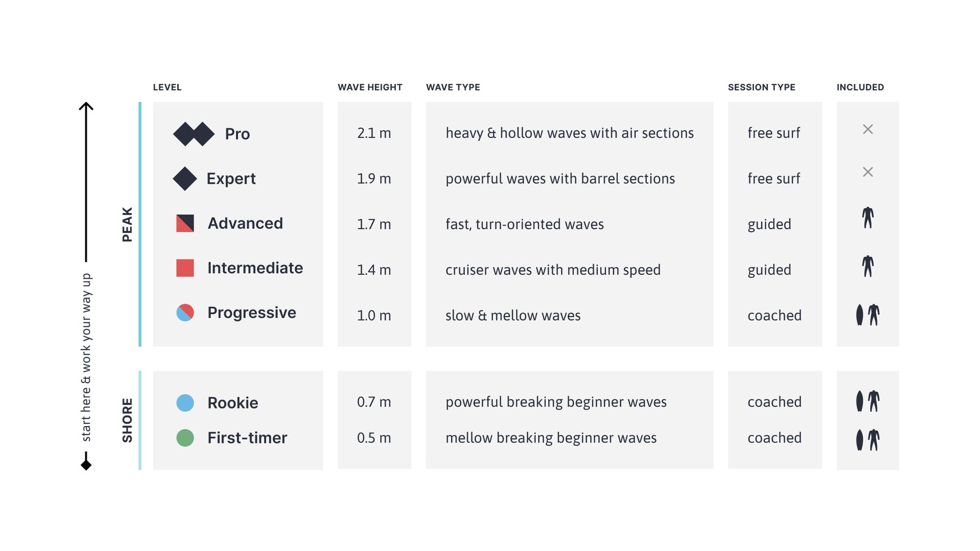Viewport: 980px width, 551px height.
Task: Click the SHORE section label
Action: tap(127, 420)
